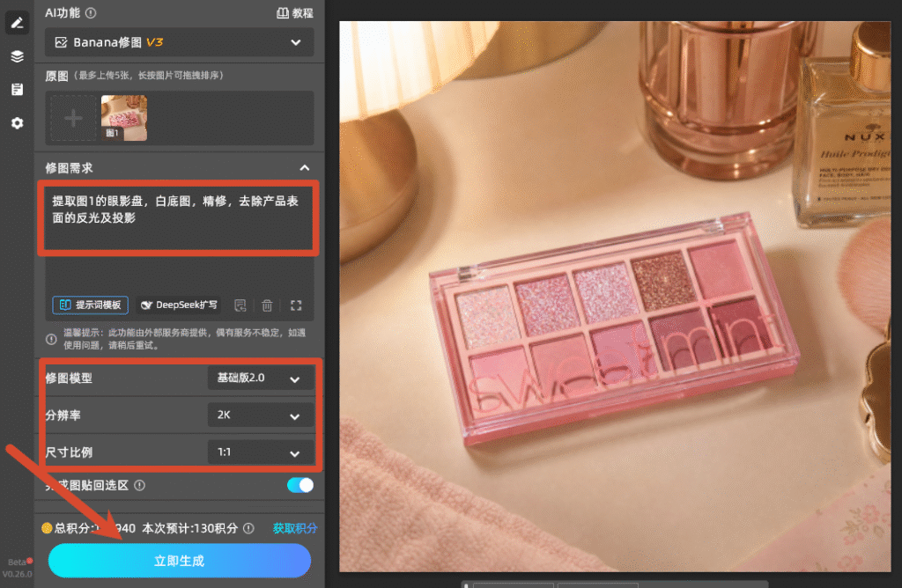Expand the prompt editor to fullscreen
The height and width of the screenshot is (588, 902).
coord(296,305)
